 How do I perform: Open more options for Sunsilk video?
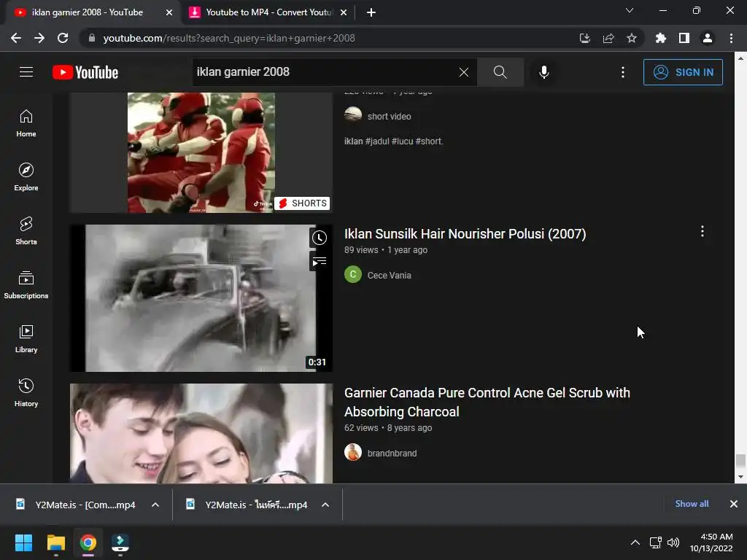click(703, 231)
